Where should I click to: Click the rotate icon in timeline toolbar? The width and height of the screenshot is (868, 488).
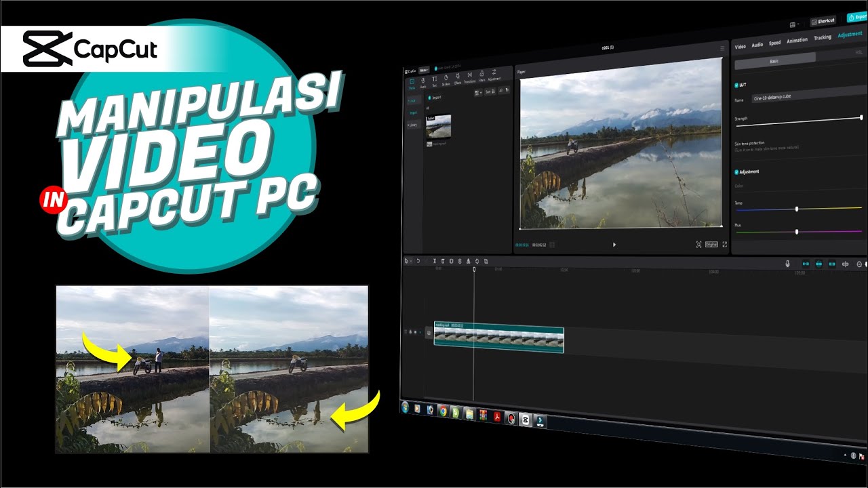point(477,261)
